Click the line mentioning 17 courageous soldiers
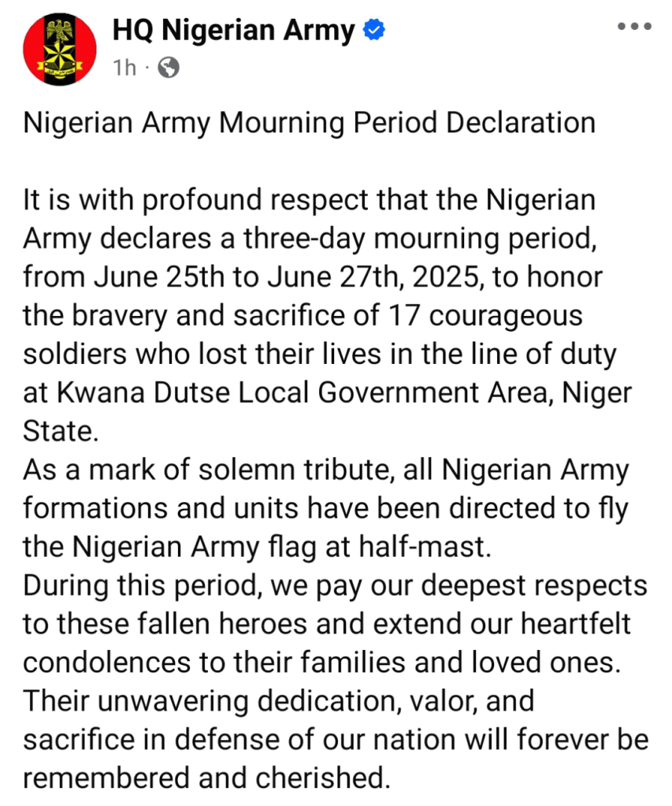Screen dimensions: 672x806 (x=303, y=316)
